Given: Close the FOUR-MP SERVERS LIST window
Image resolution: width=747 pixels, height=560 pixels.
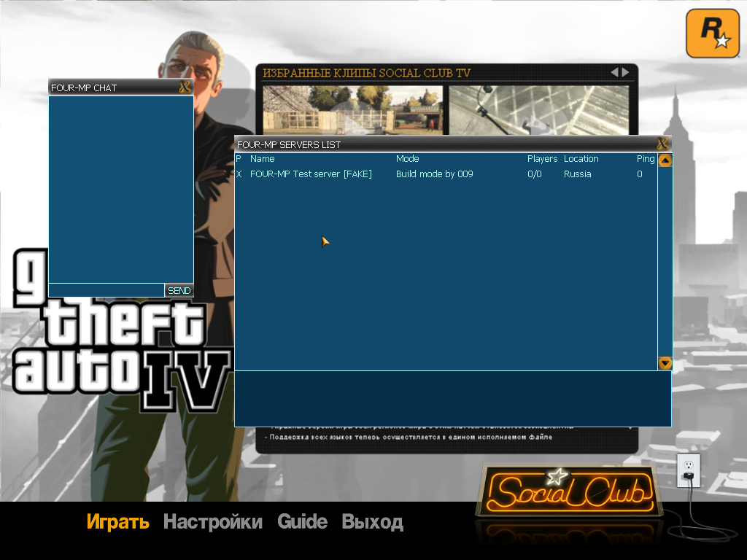Looking at the screenshot, I should tap(662, 144).
